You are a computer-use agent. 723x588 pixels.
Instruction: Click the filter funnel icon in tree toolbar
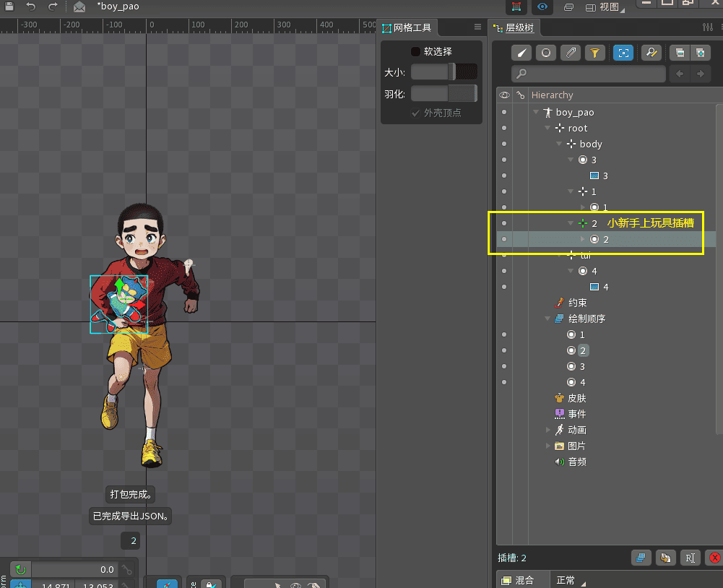coord(594,53)
